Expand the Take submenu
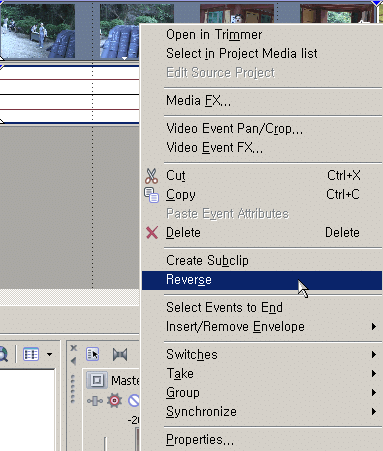 [262, 374]
